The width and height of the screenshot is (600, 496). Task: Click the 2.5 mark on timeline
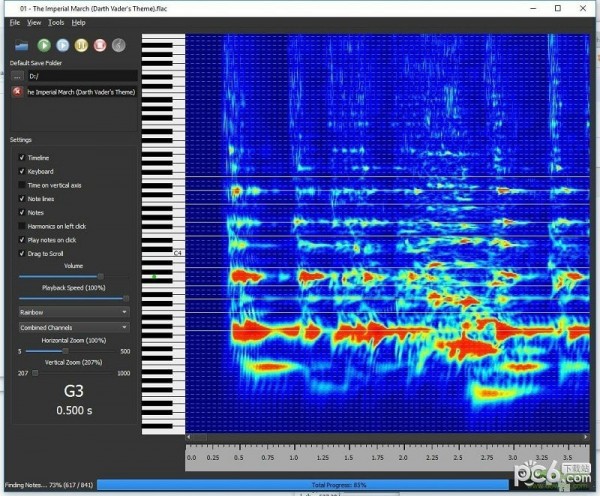point(458,457)
